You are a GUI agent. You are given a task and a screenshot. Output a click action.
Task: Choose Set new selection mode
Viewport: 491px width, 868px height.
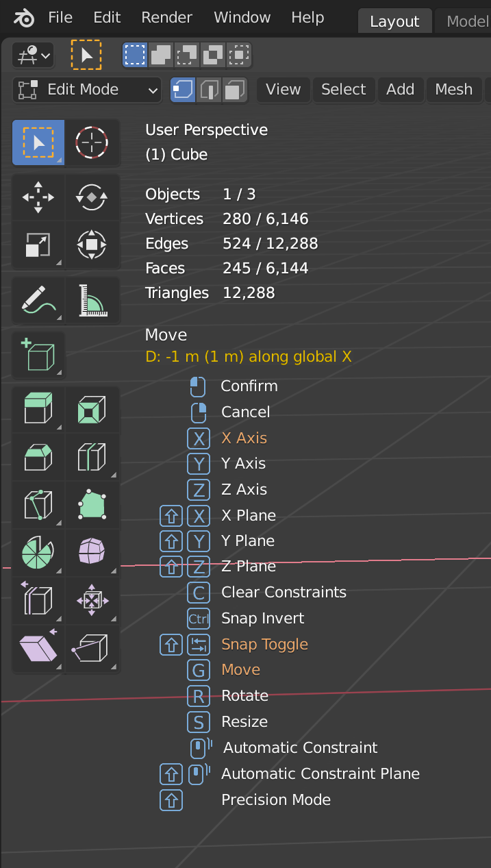(x=135, y=55)
